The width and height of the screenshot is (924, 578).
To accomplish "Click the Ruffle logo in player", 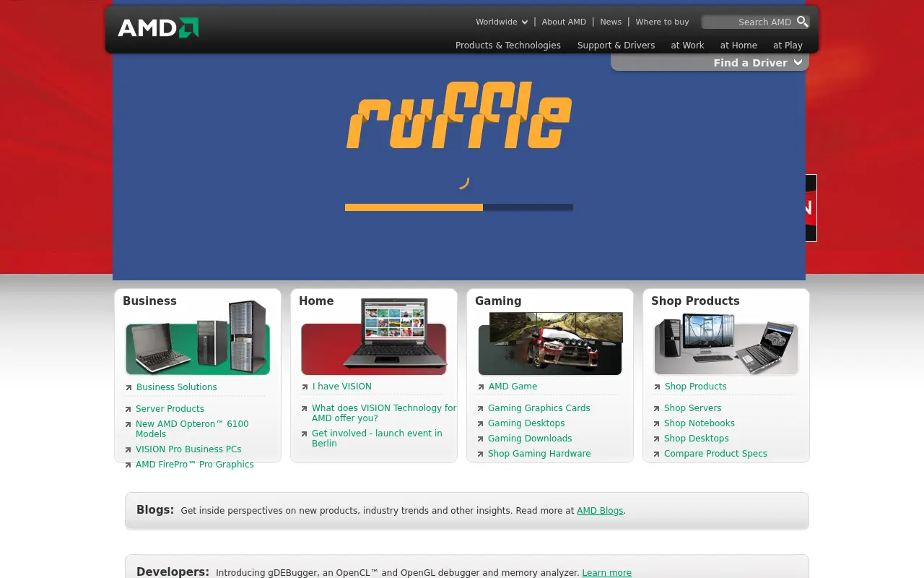I will [459, 116].
